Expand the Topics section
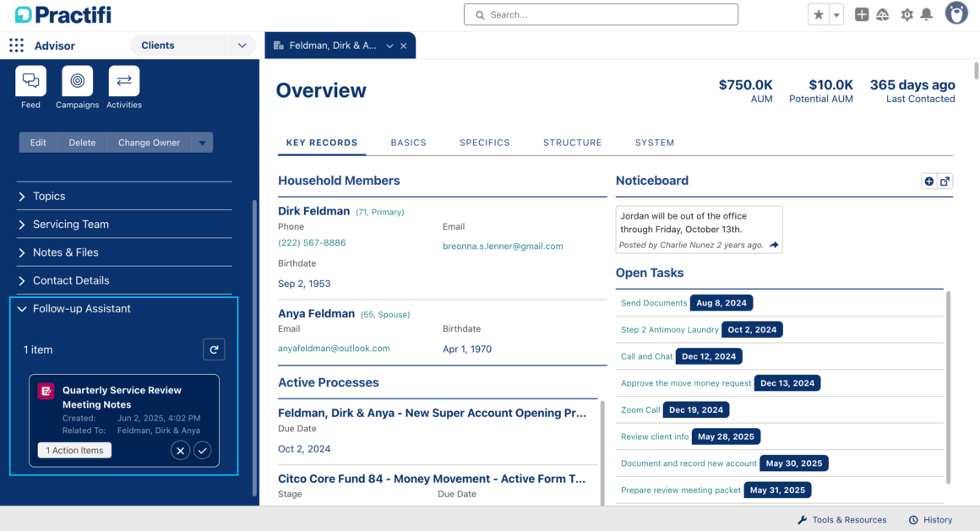The image size is (980, 531). point(49,196)
